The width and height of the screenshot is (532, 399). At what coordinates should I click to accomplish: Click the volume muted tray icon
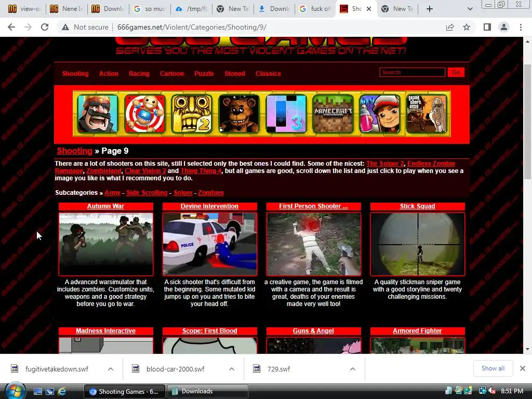492,391
